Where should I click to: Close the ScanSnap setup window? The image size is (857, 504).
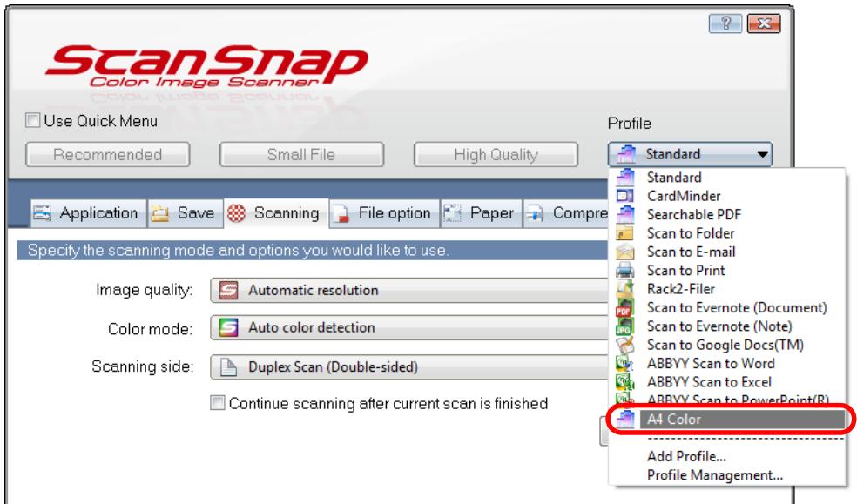764,24
